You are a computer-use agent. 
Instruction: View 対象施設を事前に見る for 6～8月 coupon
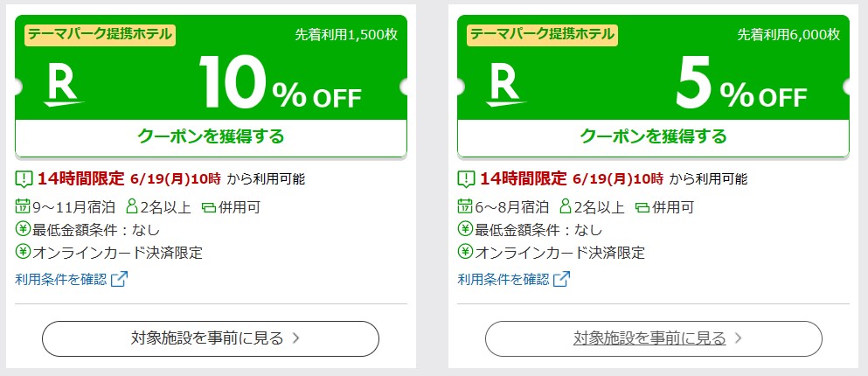pos(653,338)
